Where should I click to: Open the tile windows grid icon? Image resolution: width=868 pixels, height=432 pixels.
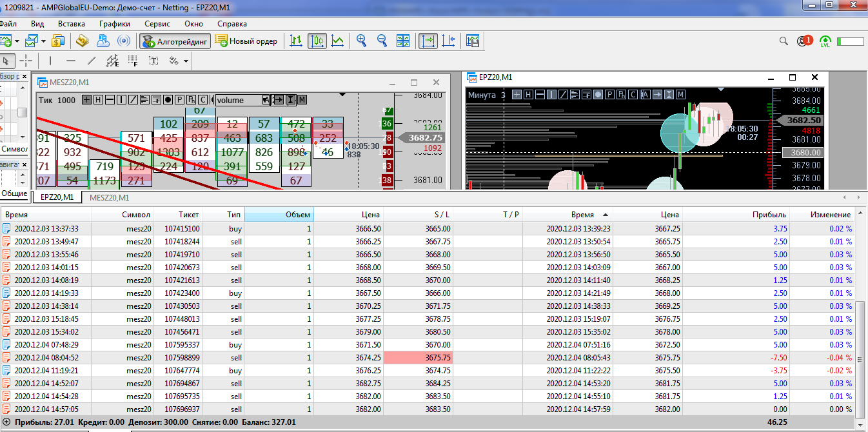click(403, 41)
